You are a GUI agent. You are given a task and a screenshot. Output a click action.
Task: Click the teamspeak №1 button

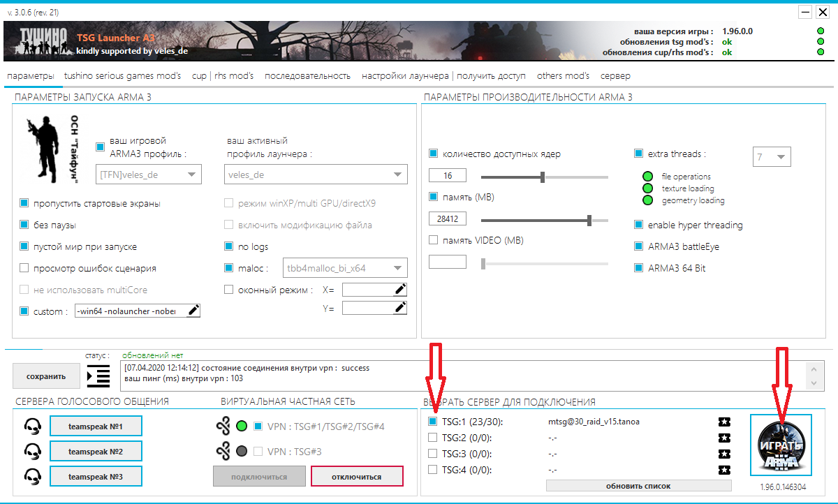tap(96, 426)
